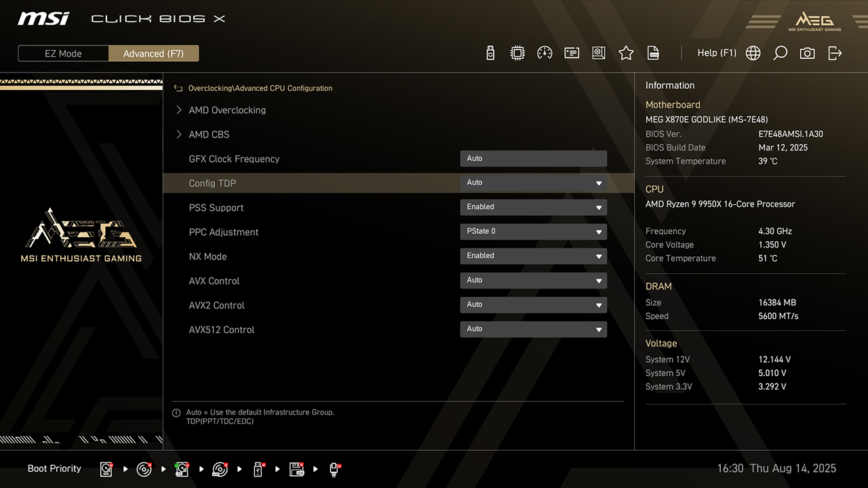Go back using the breadcrumb return arrow

[178, 88]
